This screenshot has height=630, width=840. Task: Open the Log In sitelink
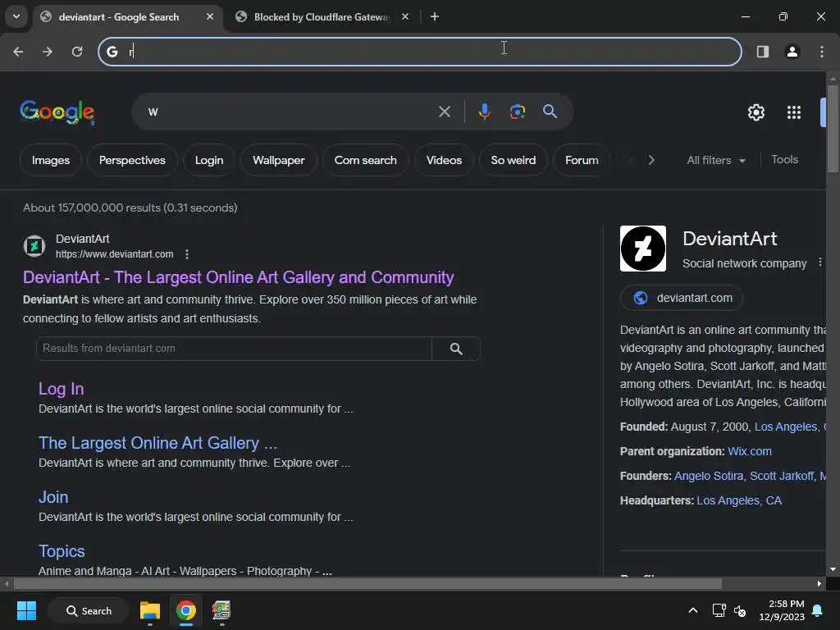[61, 389]
